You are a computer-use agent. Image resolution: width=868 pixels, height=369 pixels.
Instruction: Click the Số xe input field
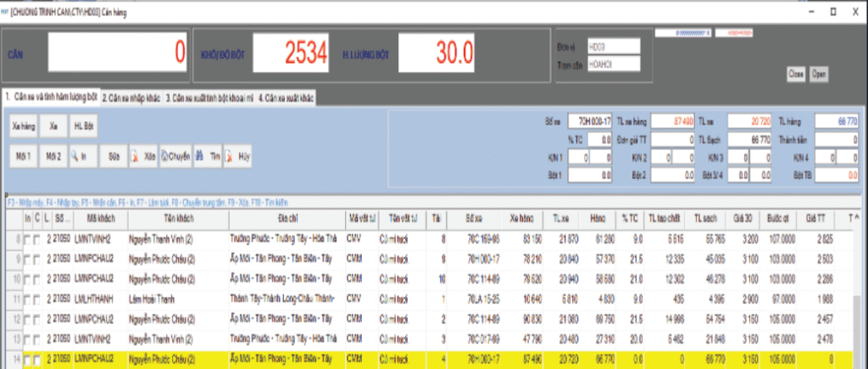[588, 121]
